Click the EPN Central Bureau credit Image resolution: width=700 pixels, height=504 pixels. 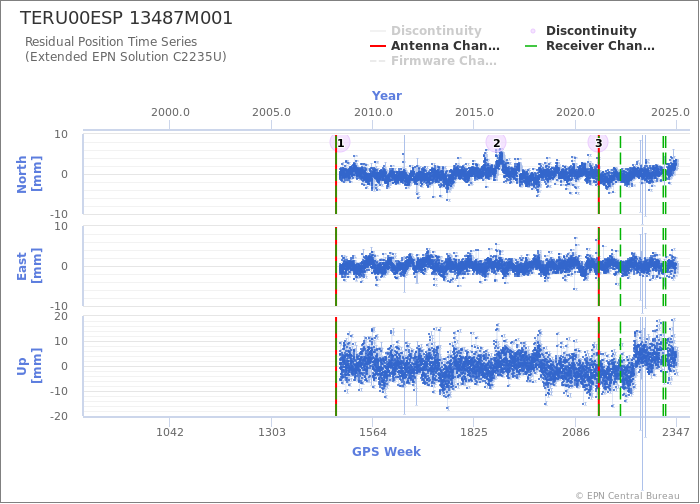coord(628,496)
